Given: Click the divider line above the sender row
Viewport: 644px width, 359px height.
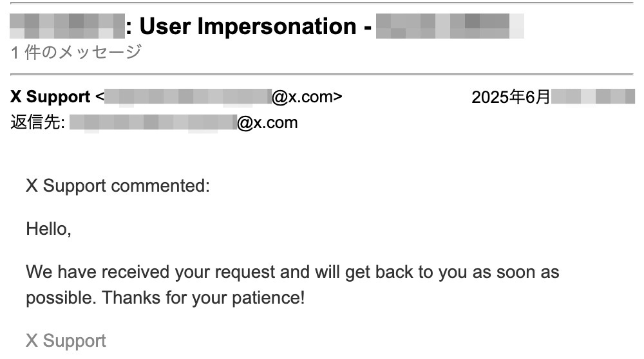Looking at the screenshot, I should (322, 75).
